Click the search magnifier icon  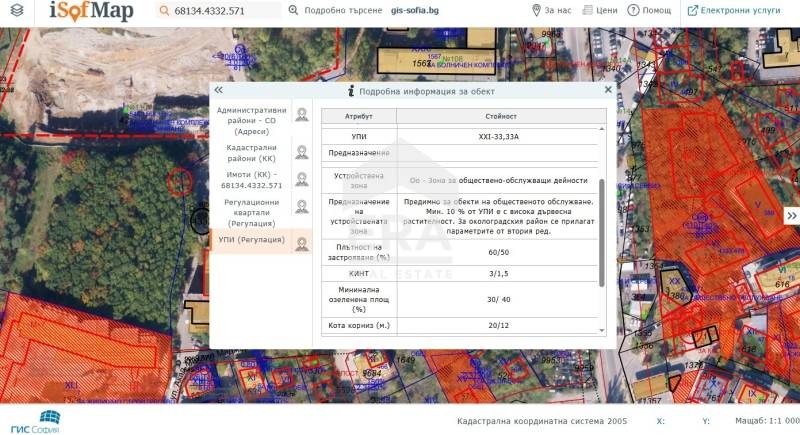point(164,11)
